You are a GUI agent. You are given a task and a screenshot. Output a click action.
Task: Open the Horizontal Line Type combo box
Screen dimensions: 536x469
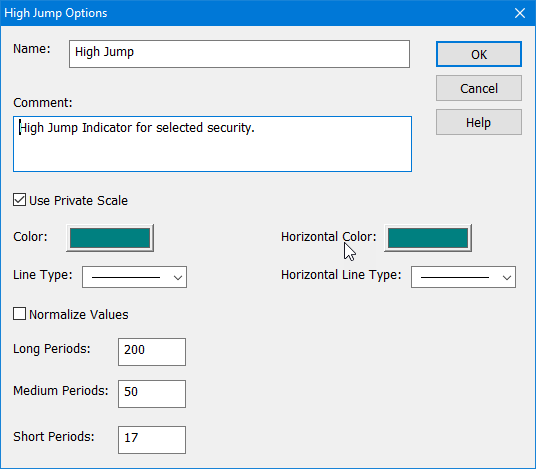click(x=463, y=277)
